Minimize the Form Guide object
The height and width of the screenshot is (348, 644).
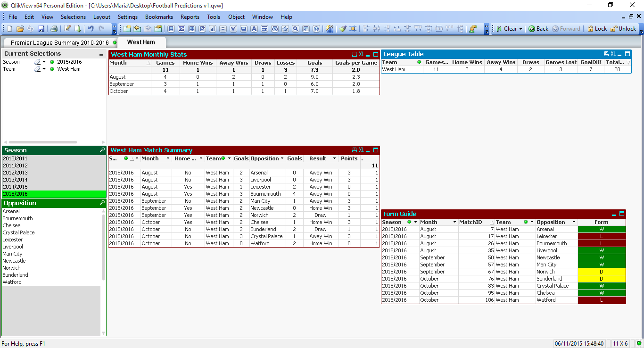614,214
